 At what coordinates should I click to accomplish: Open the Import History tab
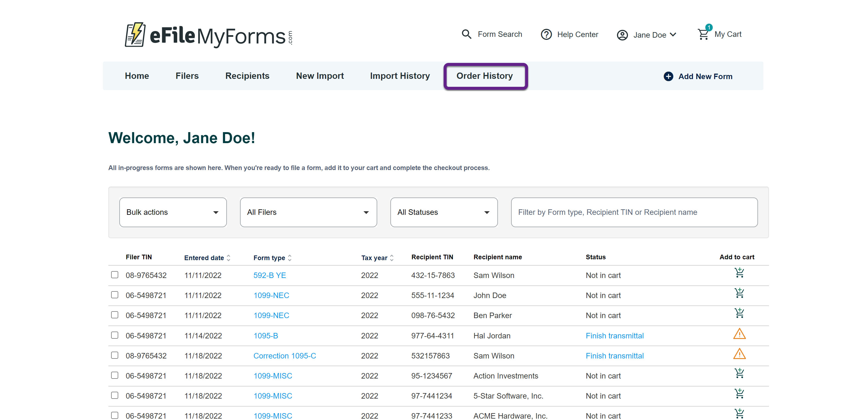click(x=400, y=76)
